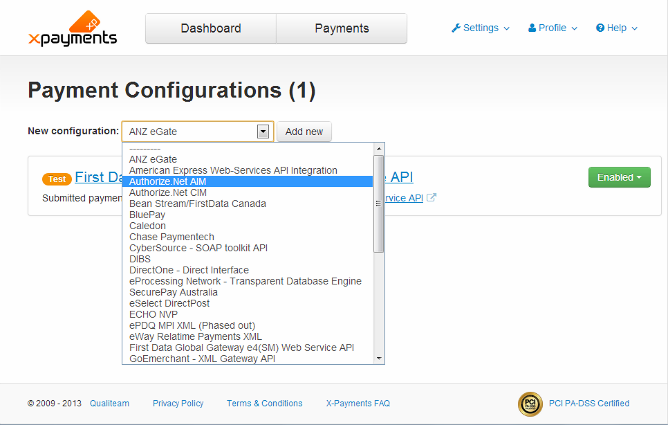Open the Privacy Policy link
This screenshot has height=425, width=668.
coord(178,403)
